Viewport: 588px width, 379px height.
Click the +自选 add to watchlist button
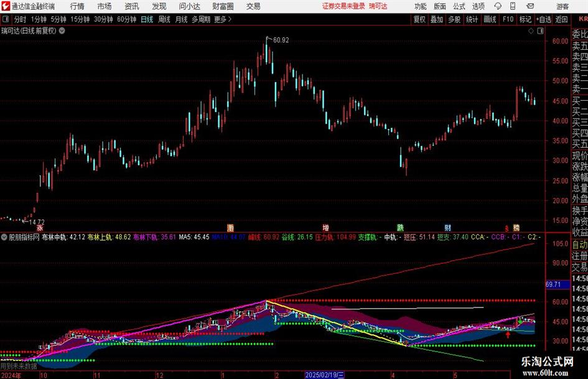[543, 19]
